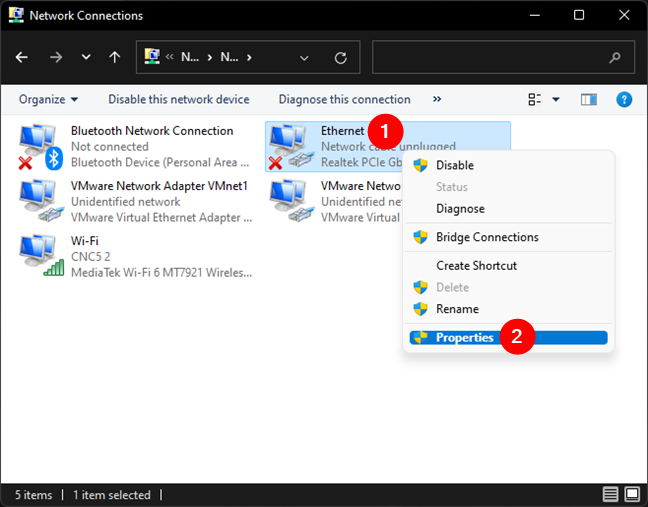
Task: Click Disable this network device
Action: (179, 99)
